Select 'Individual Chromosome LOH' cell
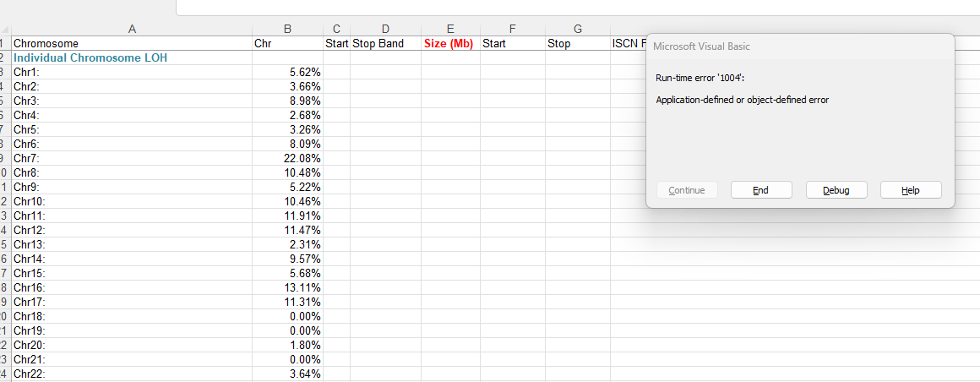Viewport: 980px width, 382px height. tap(132, 57)
